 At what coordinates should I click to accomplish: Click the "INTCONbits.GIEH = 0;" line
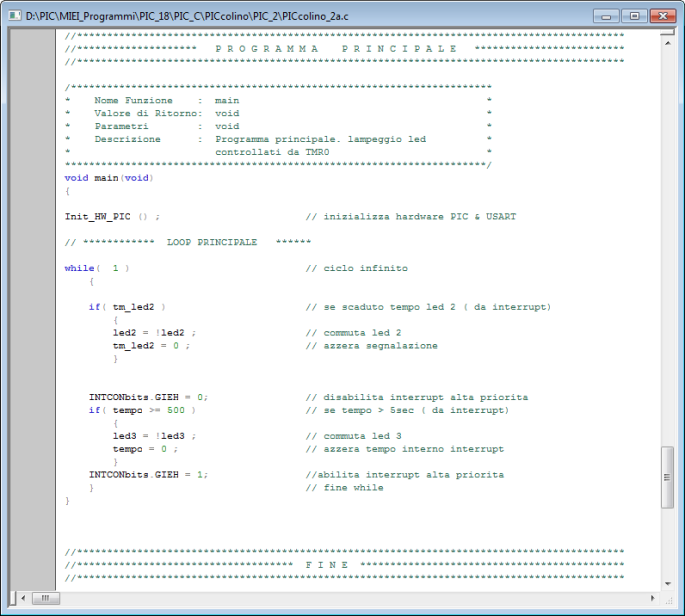pyautogui.click(x=148, y=397)
